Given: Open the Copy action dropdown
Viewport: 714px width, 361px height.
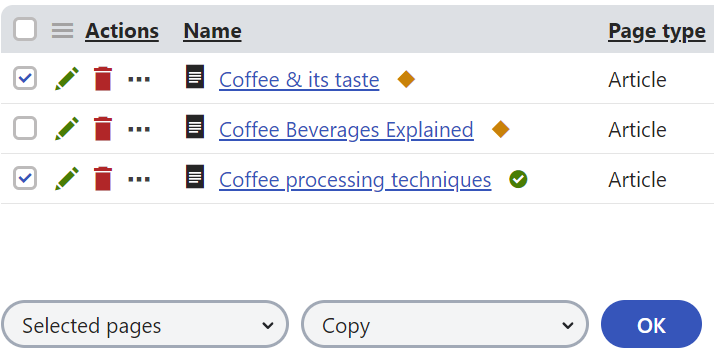Looking at the screenshot, I should coord(445,324).
